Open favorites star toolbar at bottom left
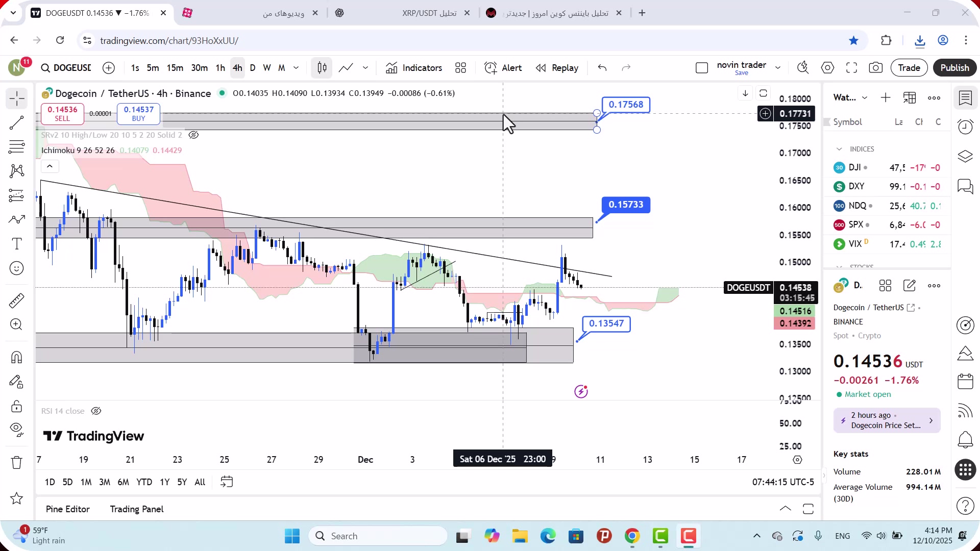Image resolution: width=980 pixels, height=551 pixels. click(17, 498)
